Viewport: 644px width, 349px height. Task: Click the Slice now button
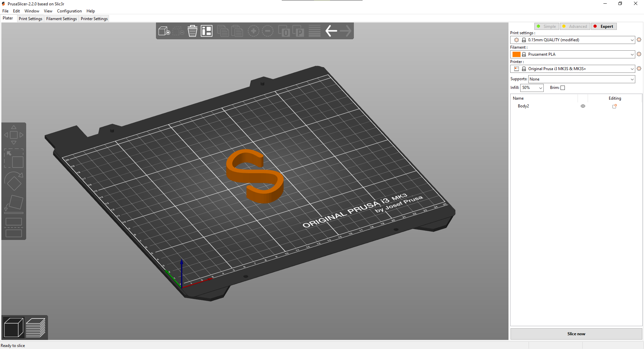(576, 334)
